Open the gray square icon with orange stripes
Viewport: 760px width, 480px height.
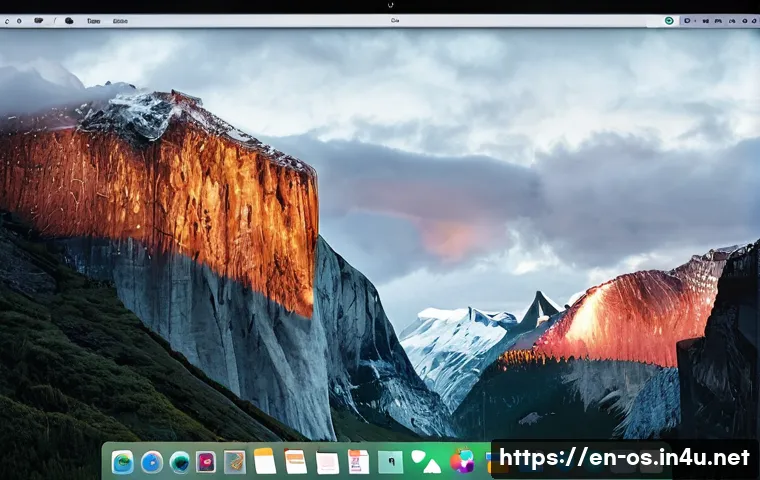235,462
